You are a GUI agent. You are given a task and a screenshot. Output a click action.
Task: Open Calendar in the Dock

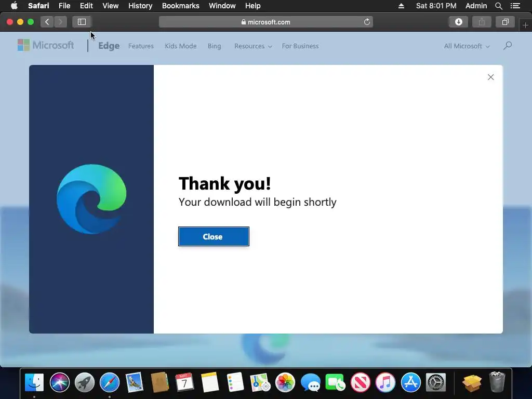pos(185,382)
